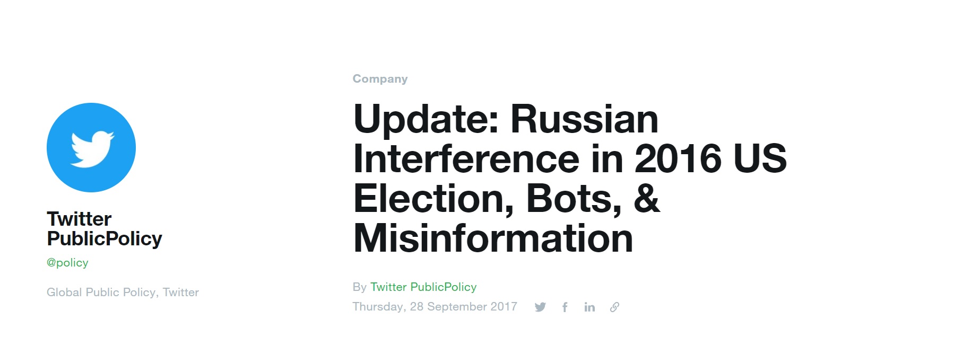This screenshot has width=980, height=346.
Task: Share the article on Twitter
Action: coord(540,307)
